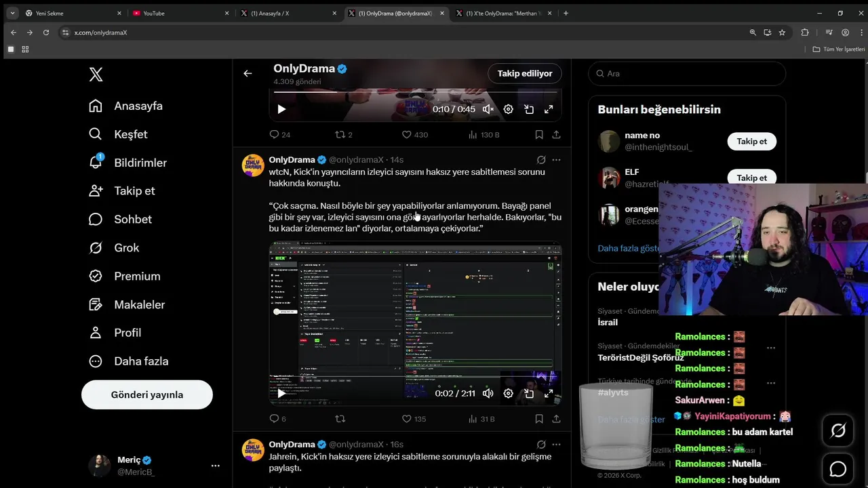The width and height of the screenshot is (868, 488).
Task: Click Takip ediyor button
Action: (x=525, y=73)
